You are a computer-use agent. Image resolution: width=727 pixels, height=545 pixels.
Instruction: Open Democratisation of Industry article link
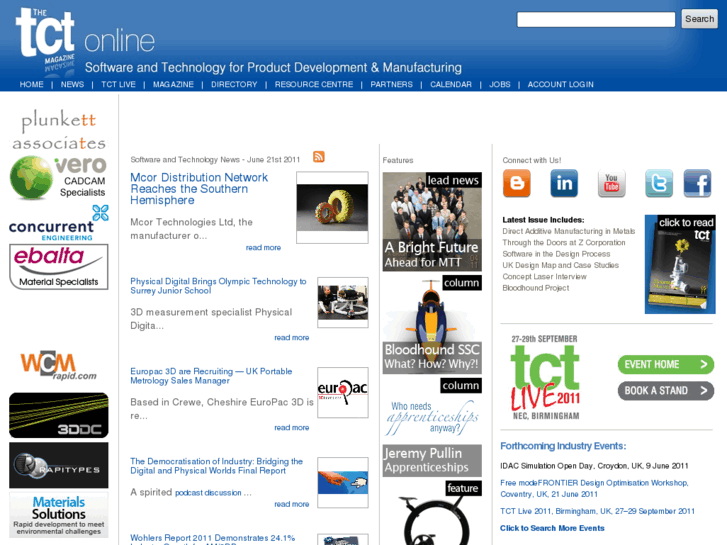click(217, 466)
